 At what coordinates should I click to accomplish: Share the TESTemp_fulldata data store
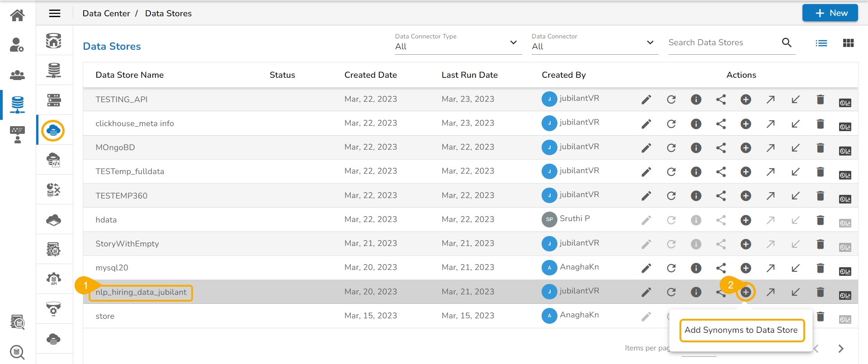click(x=721, y=172)
